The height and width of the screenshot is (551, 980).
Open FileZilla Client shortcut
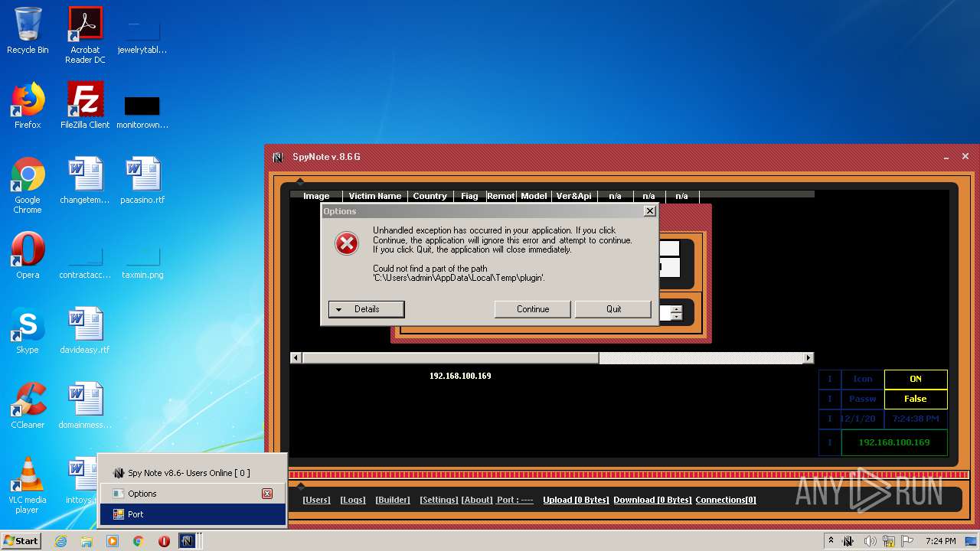pos(85,106)
